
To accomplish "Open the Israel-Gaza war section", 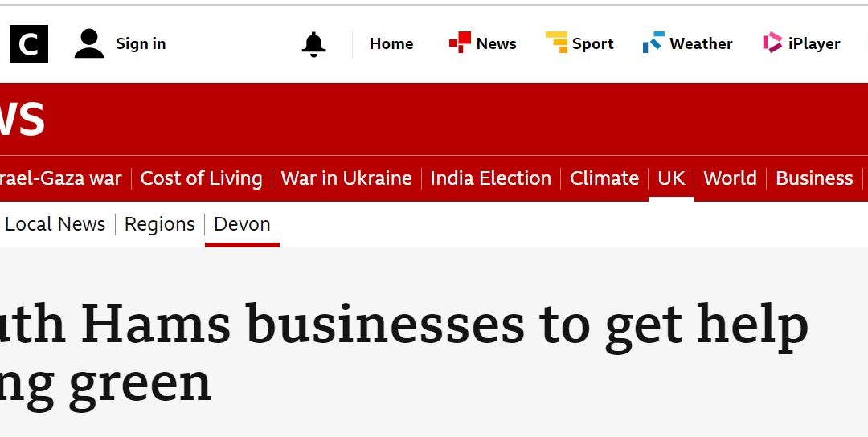I will [x=61, y=178].
